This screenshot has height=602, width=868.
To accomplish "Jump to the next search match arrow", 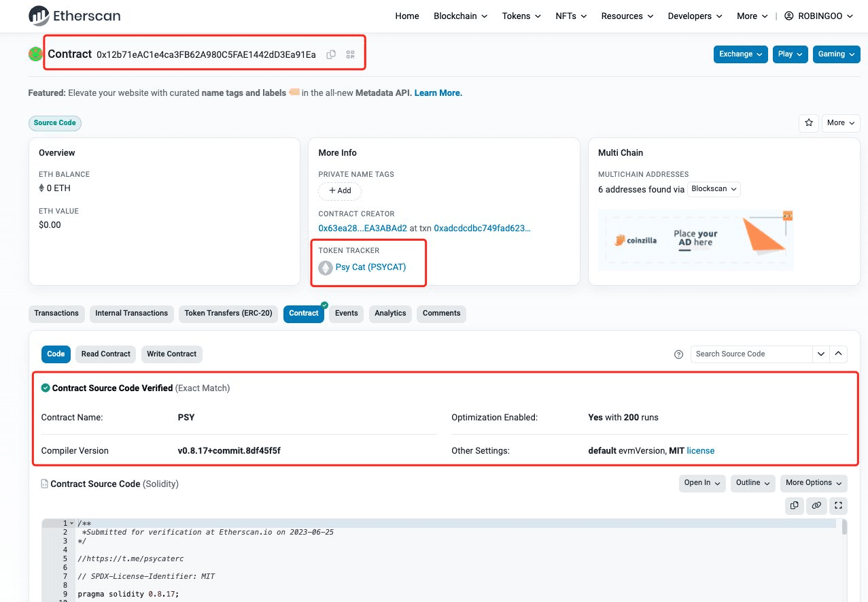I will tap(821, 354).
